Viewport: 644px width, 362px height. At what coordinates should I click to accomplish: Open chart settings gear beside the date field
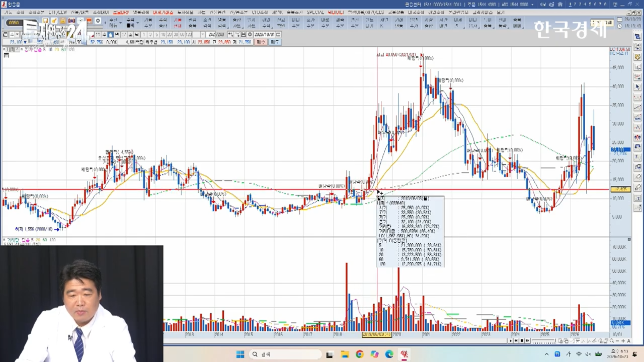(250, 34)
